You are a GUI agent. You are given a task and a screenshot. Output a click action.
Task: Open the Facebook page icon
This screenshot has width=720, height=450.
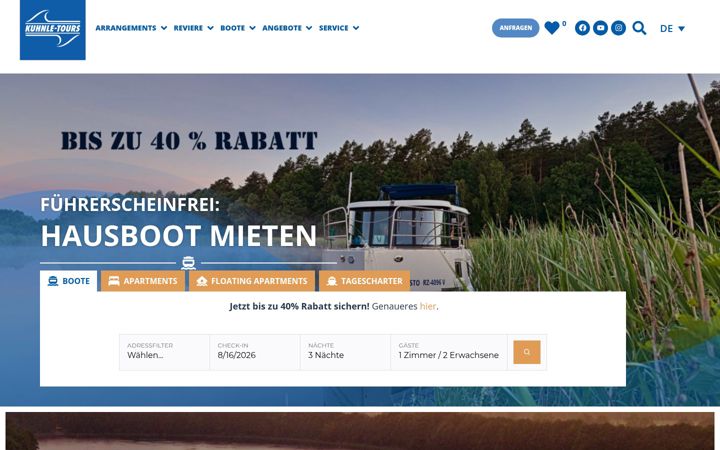582,28
